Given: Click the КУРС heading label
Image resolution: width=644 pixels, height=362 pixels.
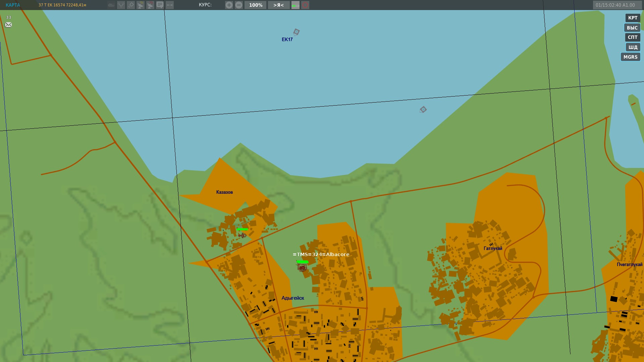Looking at the screenshot, I should pyautogui.click(x=205, y=5).
